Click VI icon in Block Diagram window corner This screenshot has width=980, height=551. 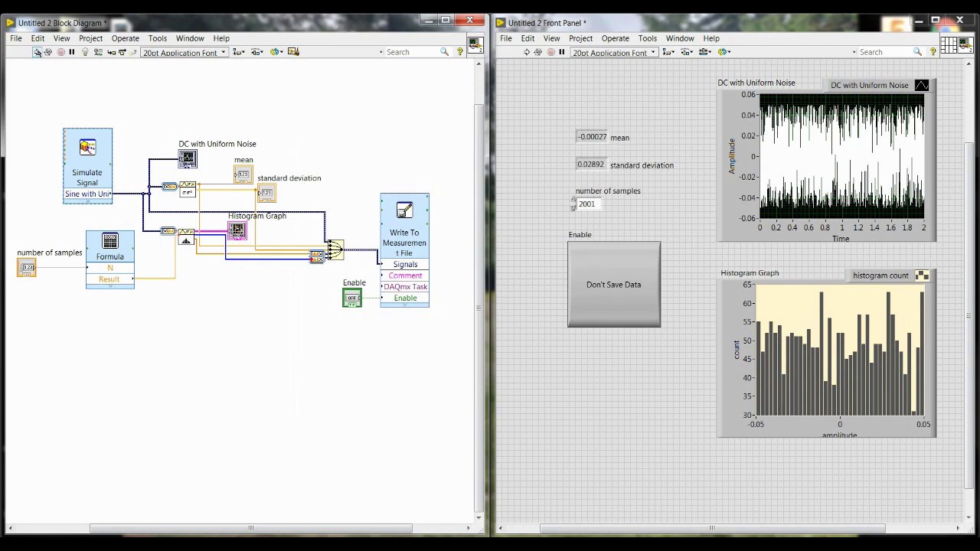(x=475, y=45)
